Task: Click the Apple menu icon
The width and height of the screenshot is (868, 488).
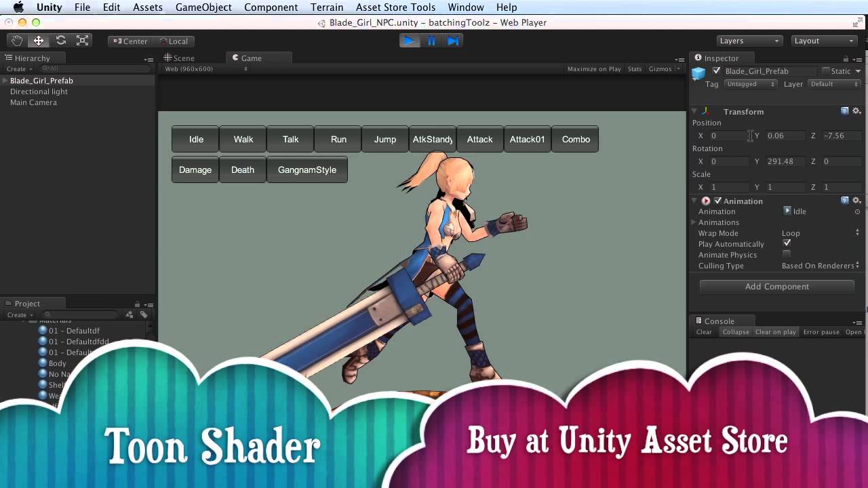Action: point(18,7)
